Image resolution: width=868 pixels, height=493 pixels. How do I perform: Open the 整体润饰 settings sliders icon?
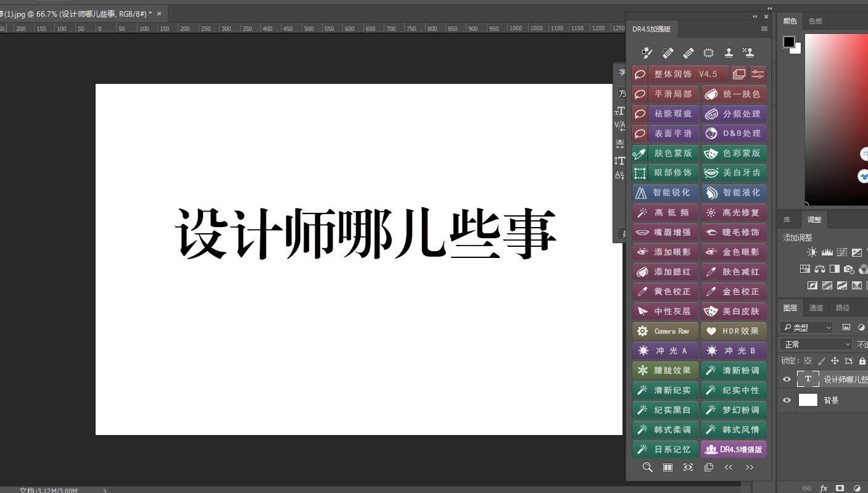(x=758, y=73)
